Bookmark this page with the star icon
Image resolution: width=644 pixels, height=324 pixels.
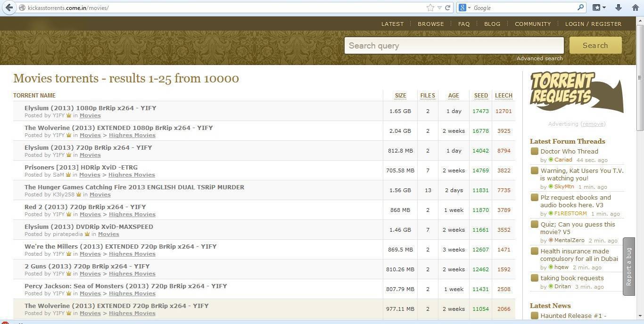(x=430, y=8)
